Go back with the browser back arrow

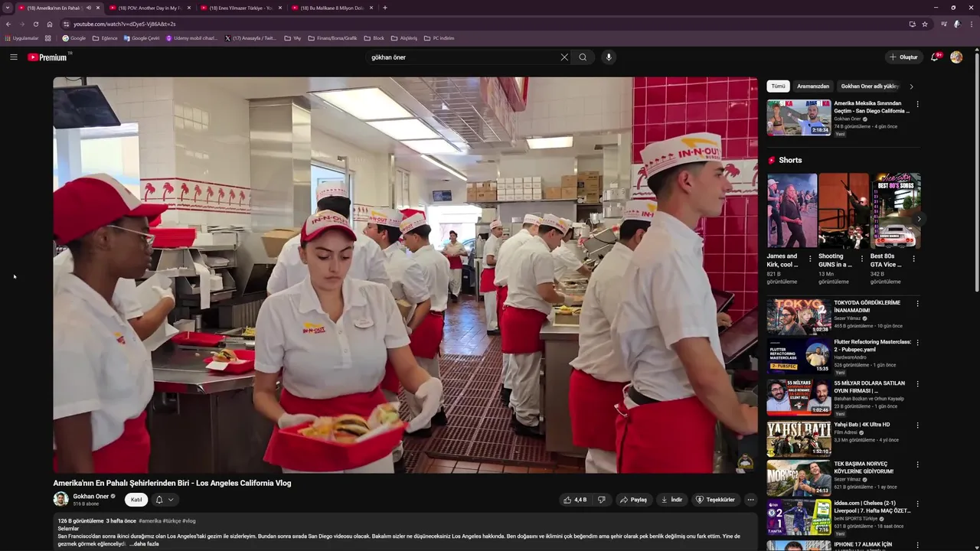[8, 24]
